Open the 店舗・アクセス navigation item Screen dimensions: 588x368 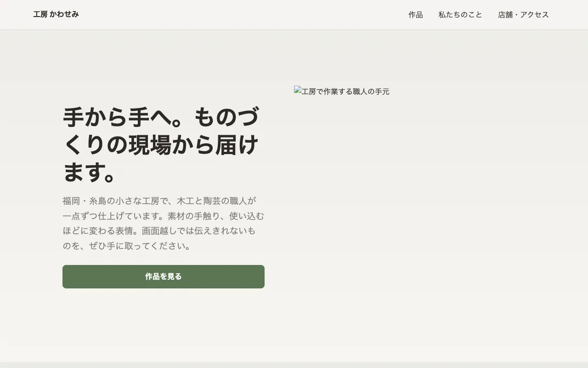(x=524, y=15)
